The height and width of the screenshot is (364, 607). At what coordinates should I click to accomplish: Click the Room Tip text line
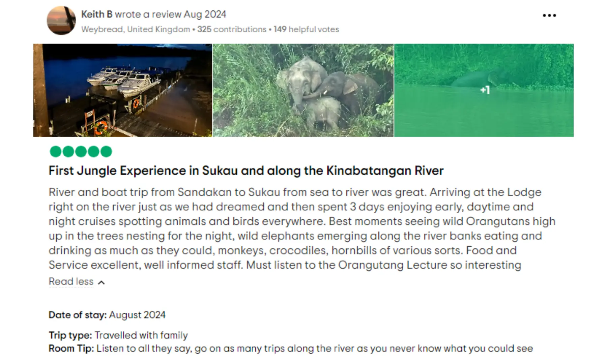tap(290, 348)
